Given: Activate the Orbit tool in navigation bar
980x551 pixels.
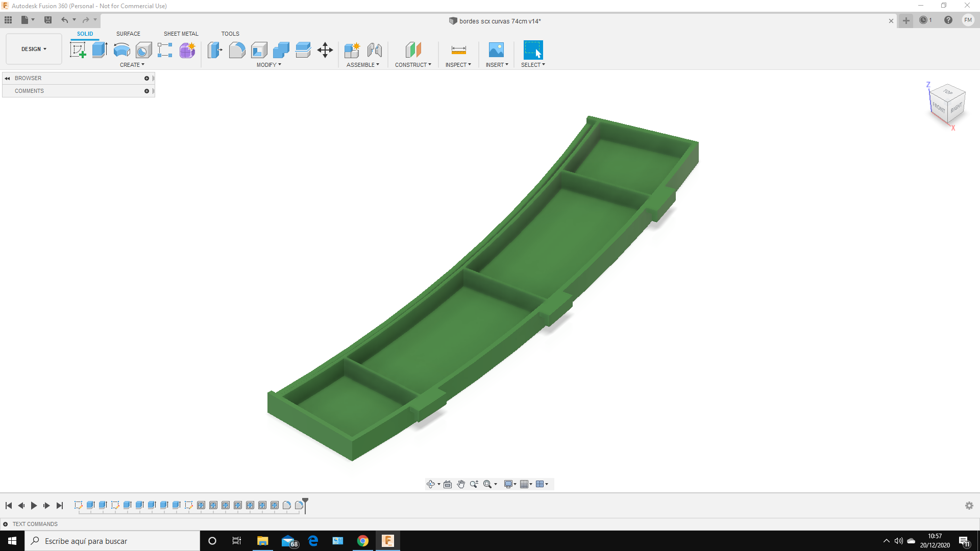Looking at the screenshot, I should [432, 484].
